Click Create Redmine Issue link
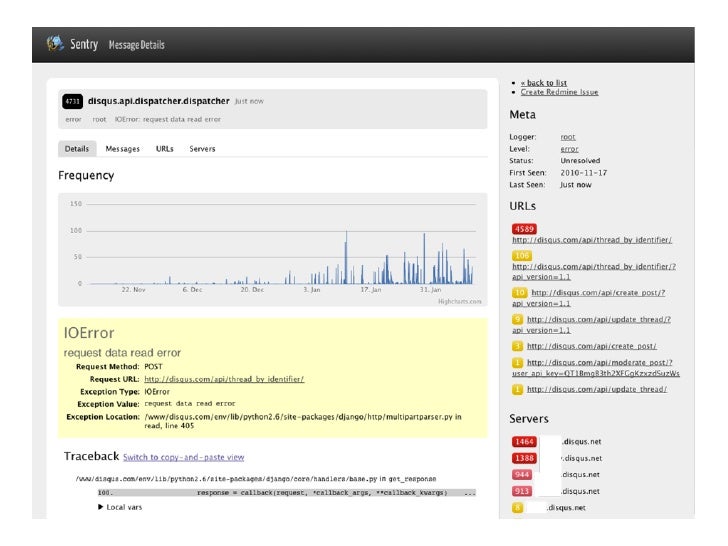Viewport: 728px width, 546px height. click(x=559, y=92)
